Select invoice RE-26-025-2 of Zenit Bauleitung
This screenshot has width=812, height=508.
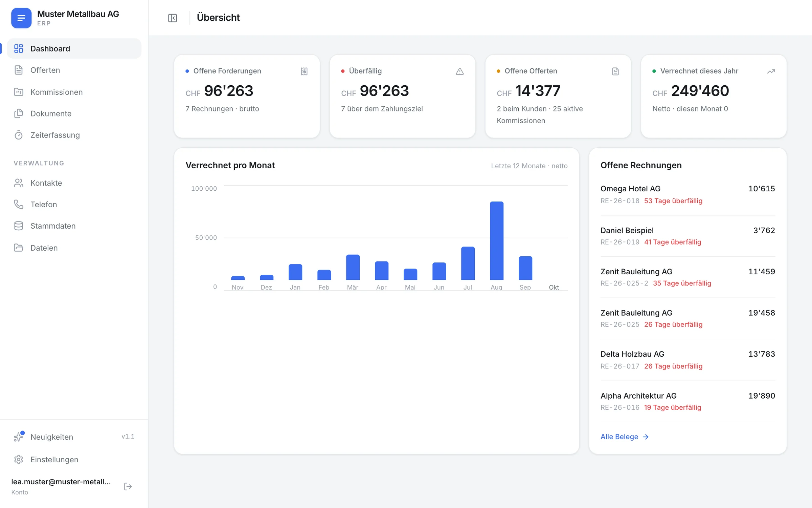tap(687, 277)
